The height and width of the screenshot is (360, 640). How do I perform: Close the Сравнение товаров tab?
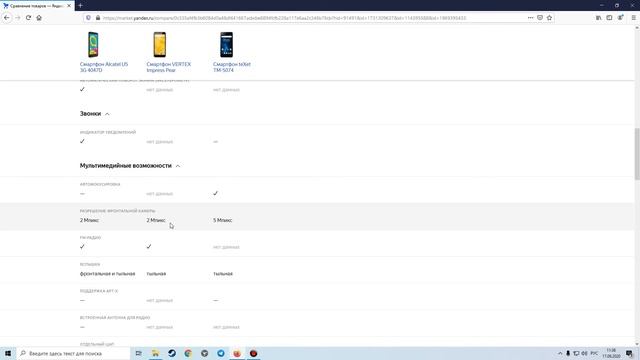click(69, 6)
